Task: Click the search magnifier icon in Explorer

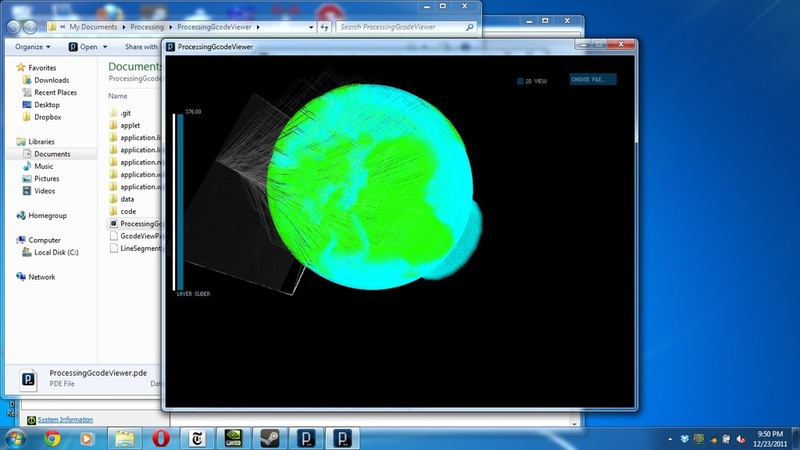Action: point(470,27)
